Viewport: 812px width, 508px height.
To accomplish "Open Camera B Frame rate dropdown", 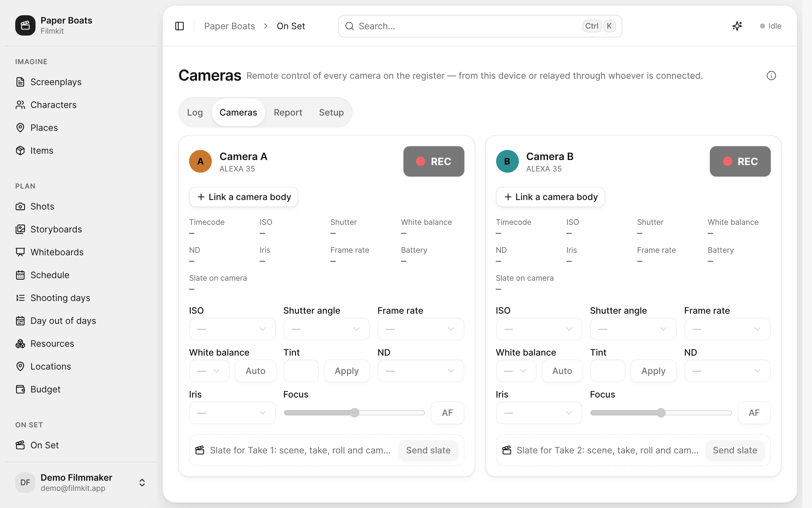I will pos(727,329).
